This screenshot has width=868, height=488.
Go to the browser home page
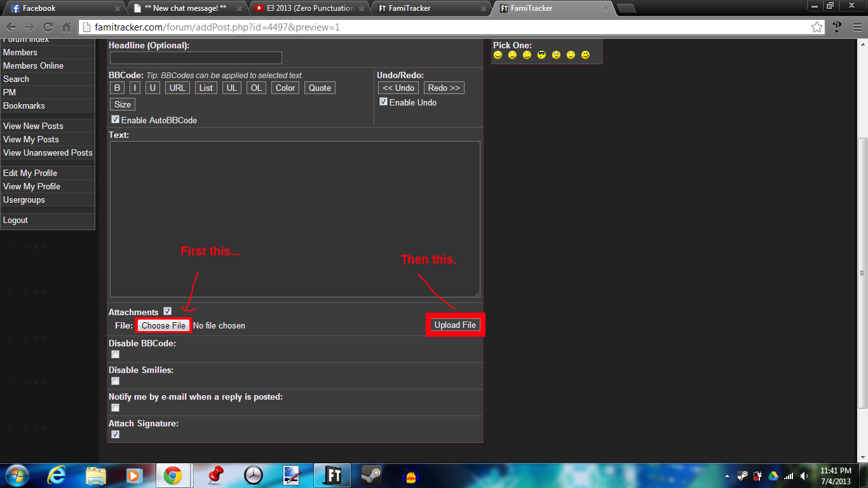coord(66,27)
